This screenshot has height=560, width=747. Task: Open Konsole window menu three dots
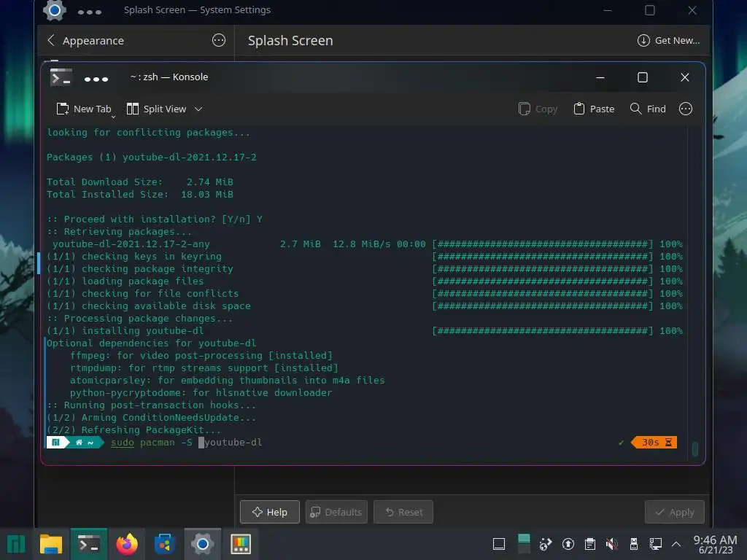(96, 79)
